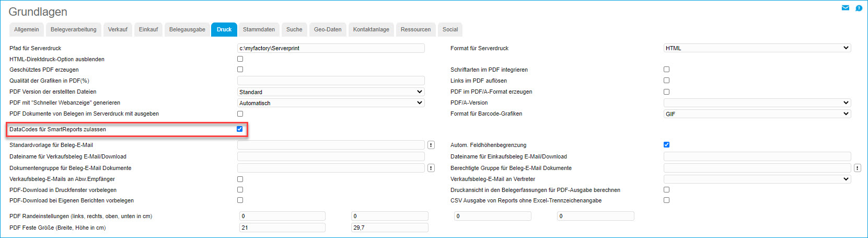Click the lookup icon beside Dokumentengruppe für Beleg-E-Mail Dokumente
Viewport: 868px width, 238px height.
431,168
